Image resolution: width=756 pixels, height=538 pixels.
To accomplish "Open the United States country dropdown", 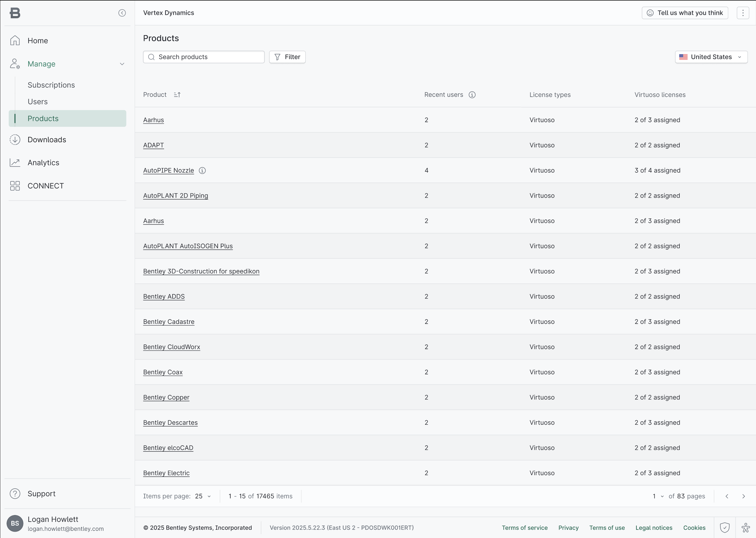I will [x=711, y=57].
